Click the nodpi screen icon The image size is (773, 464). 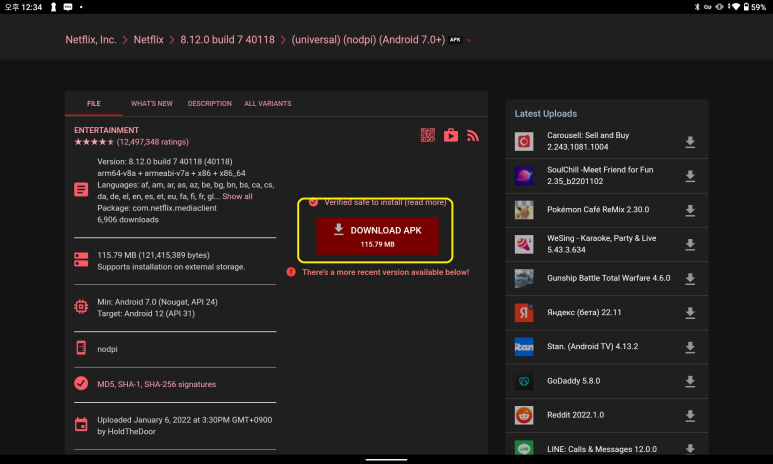[81, 348]
